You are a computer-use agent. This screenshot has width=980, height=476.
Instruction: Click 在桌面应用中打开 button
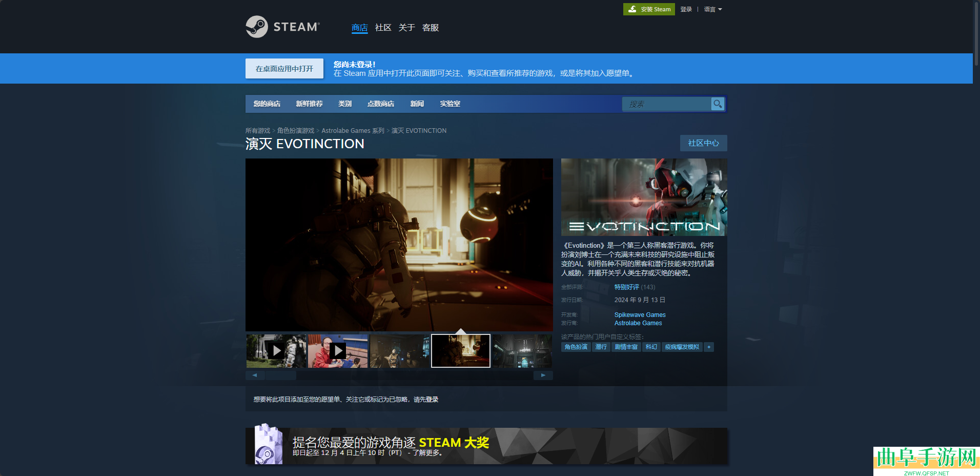(x=284, y=69)
